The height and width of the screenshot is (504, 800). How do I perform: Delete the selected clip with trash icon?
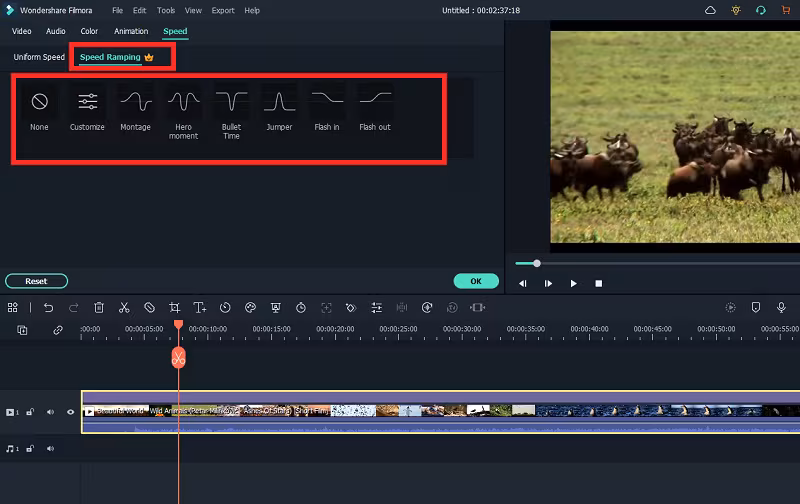[99, 308]
